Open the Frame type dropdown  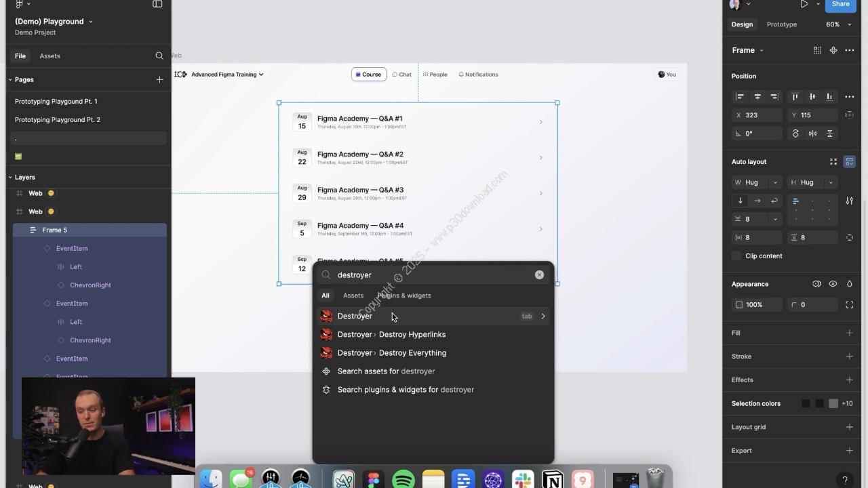coord(747,50)
